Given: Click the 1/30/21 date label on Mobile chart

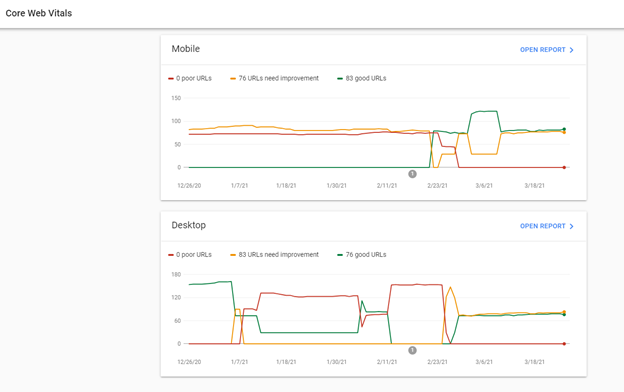Looking at the screenshot, I should 337,186.
